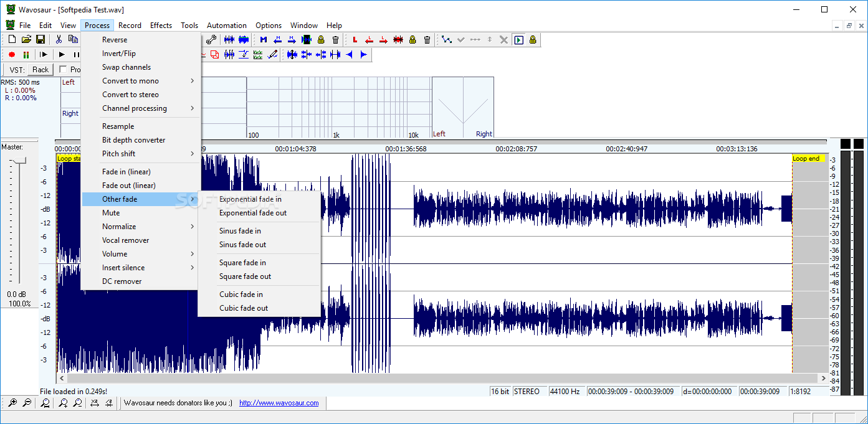Click the play button in transport bar
868x424 pixels.
tap(62, 55)
